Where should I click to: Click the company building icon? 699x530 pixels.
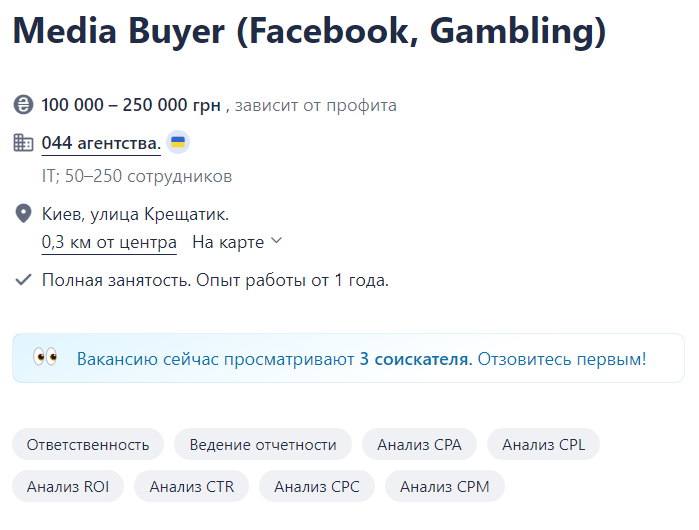[23, 143]
